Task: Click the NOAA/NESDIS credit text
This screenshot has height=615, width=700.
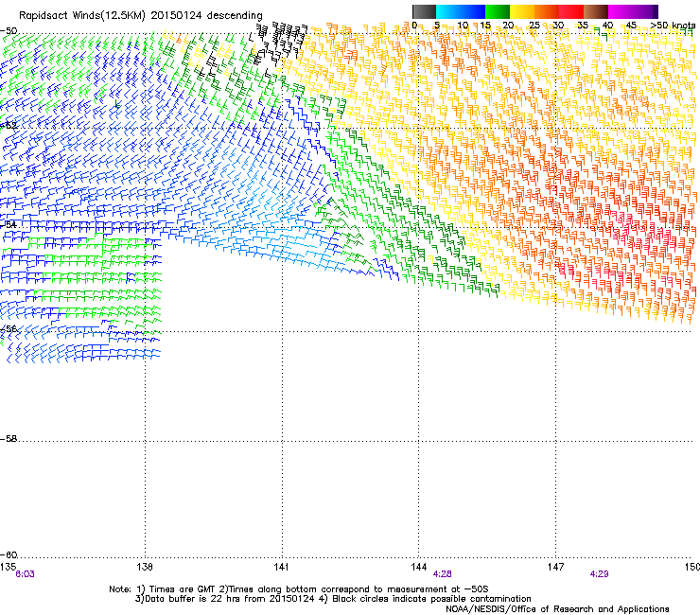Action: point(557,609)
